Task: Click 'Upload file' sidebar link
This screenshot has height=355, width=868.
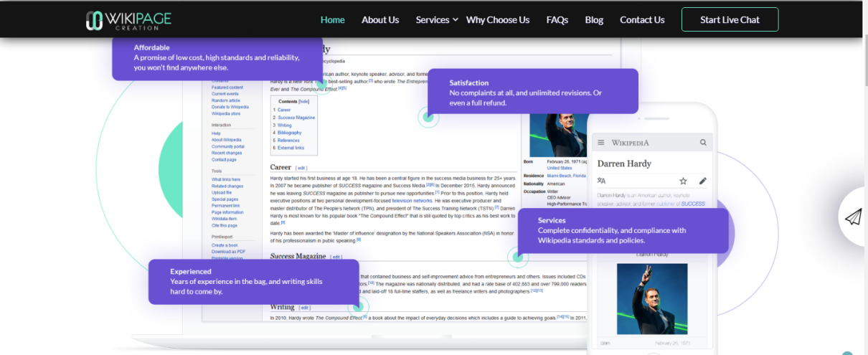Action: [222, 192]
